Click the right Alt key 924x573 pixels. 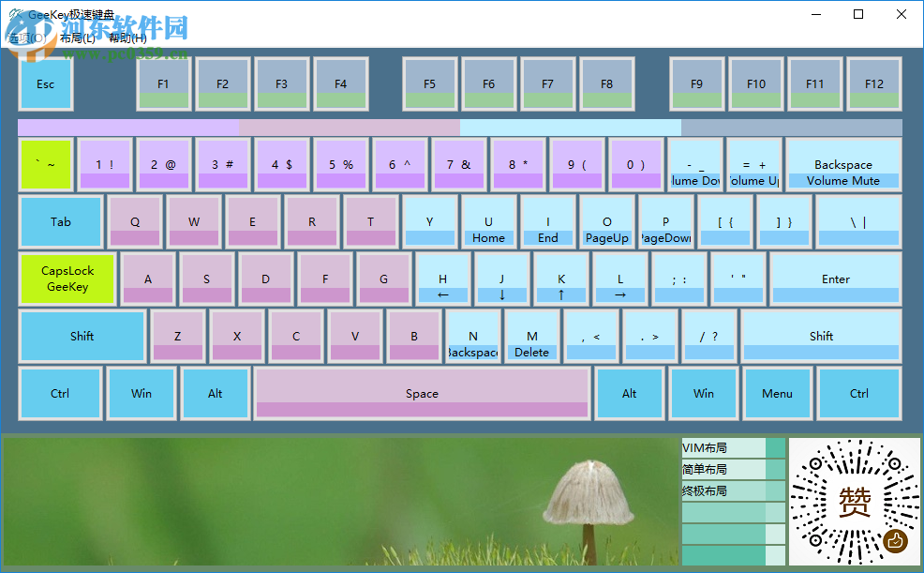click(x=630, y=393)
